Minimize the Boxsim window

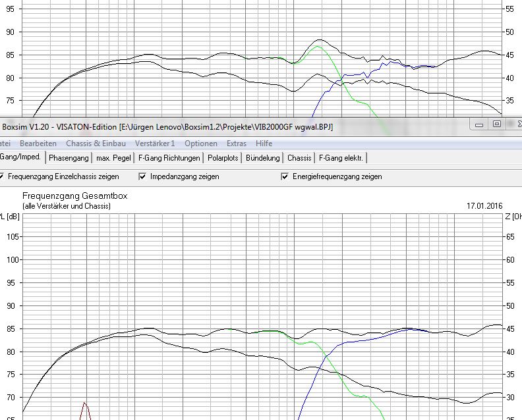pos(480,124)
